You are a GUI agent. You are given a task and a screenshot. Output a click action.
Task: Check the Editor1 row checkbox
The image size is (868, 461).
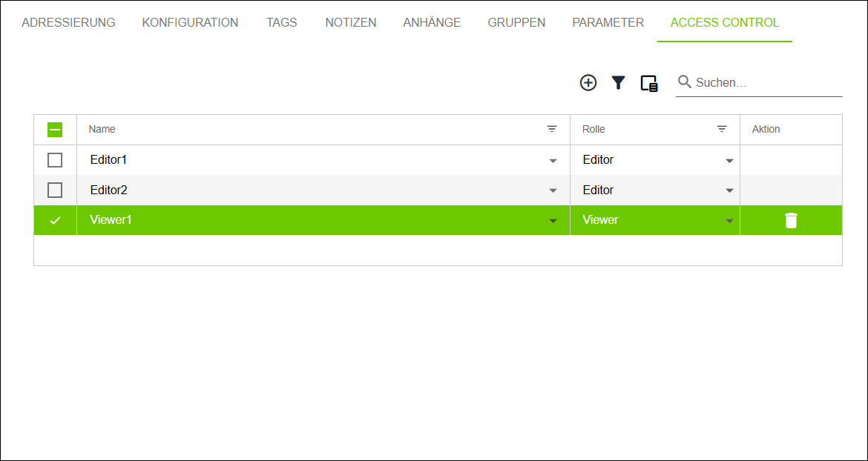(x=55, y=160)
